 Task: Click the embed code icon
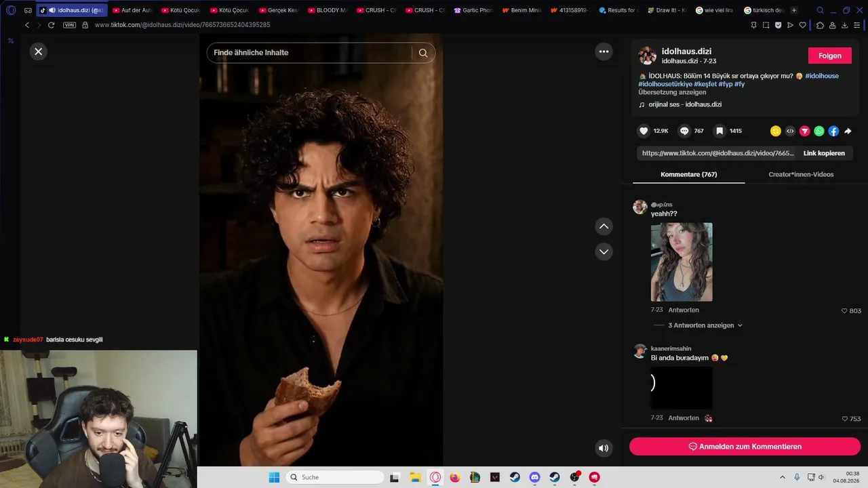[790, 131]
